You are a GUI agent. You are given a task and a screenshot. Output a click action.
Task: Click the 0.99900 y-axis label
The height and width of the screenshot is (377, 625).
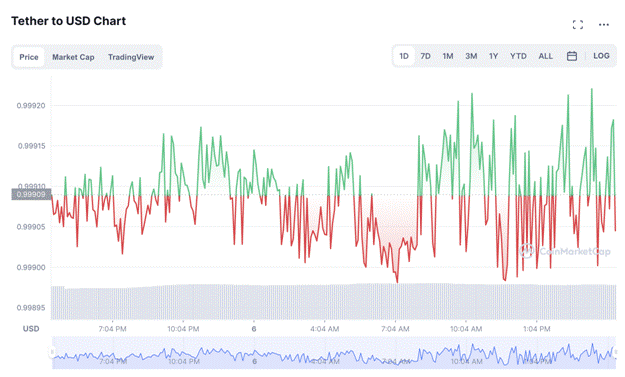click(x=31, y=267)
